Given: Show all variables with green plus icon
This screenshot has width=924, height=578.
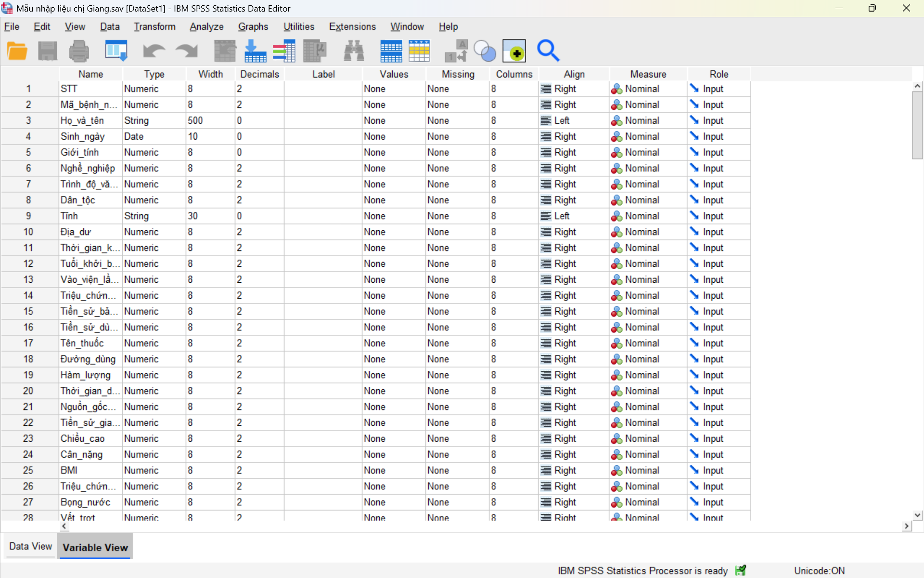Looking at the screenshot, I should 514,51.
